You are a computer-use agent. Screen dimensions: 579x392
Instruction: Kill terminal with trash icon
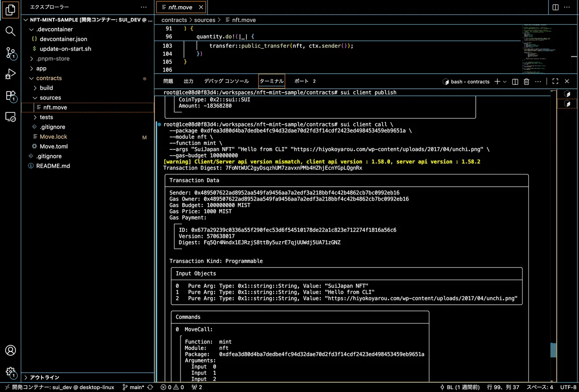pyautogui.click(x=526, y=81)
